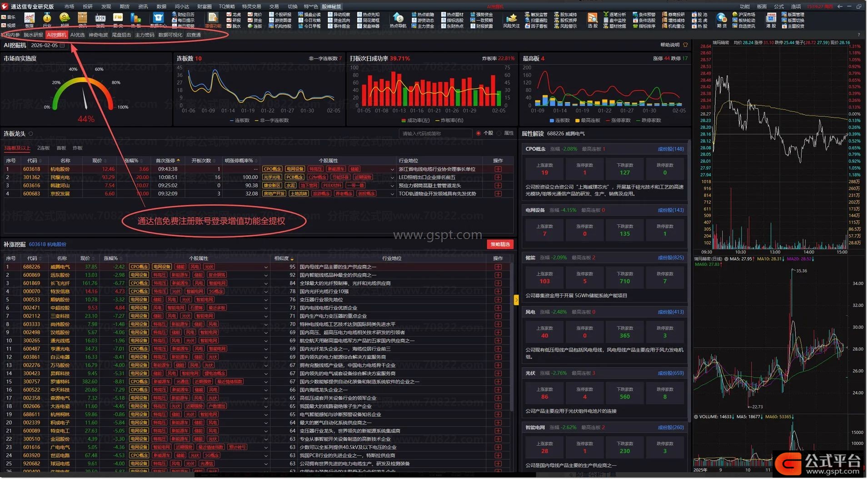Open the 增值功能 toolbar icon

(213, 19)
